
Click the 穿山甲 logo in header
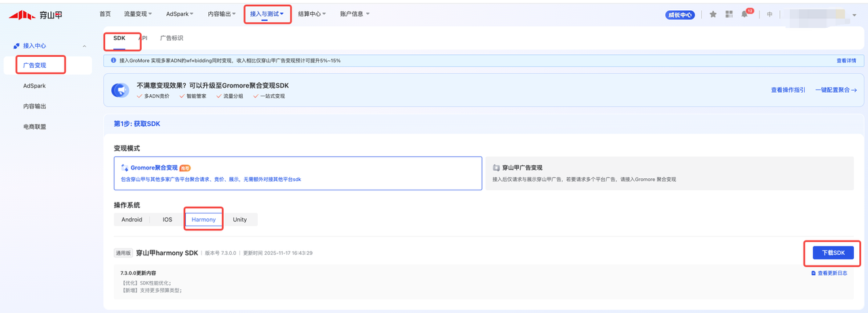click(35, 14)
